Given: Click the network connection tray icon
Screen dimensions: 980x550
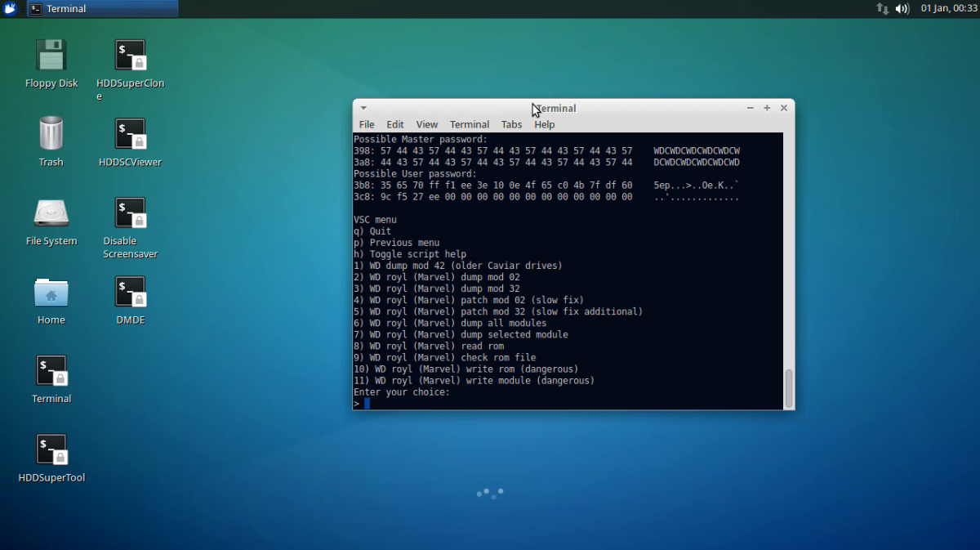Looking at the screenshot, I should point(882,9).
